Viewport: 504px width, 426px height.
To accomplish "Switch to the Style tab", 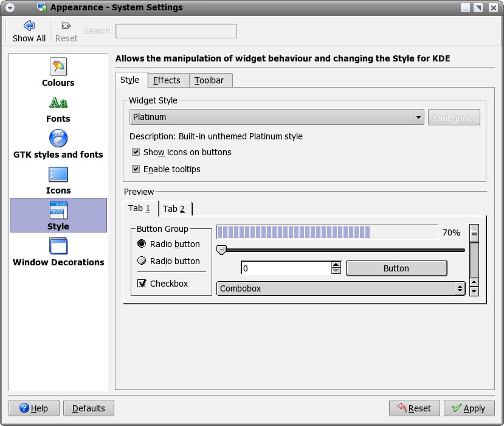I will [130, 80].
